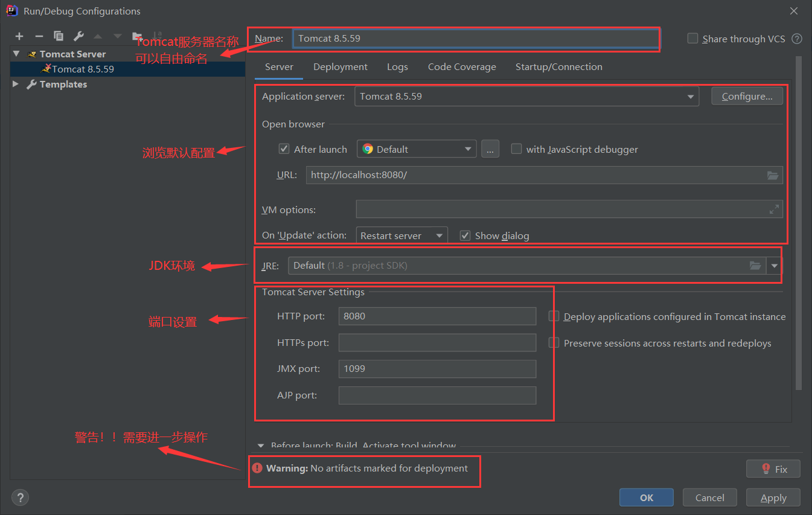Click the Remove Configuration minus icon
This screenshot has height=515, width=812.
(39, 36)
